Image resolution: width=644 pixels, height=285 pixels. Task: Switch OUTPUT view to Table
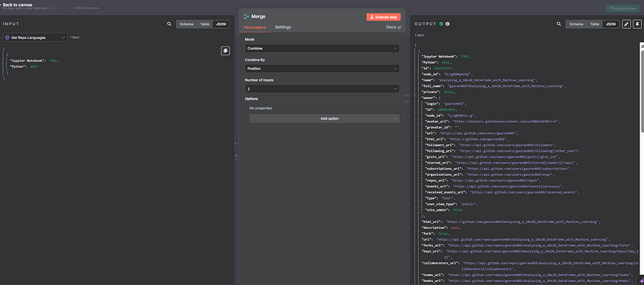[594, 24]
